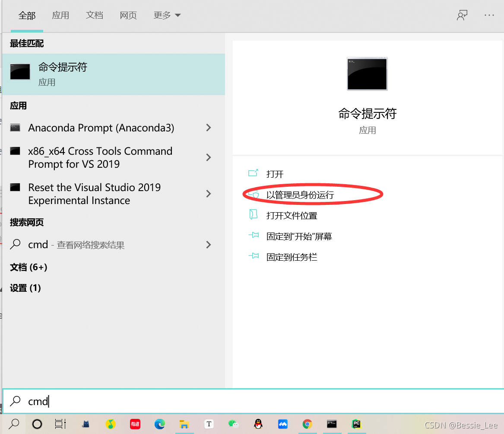Image resolution: width=504 pixels, height=434 pixels.
Task: Click the Cortana circle icon
Action: point(37,424)
